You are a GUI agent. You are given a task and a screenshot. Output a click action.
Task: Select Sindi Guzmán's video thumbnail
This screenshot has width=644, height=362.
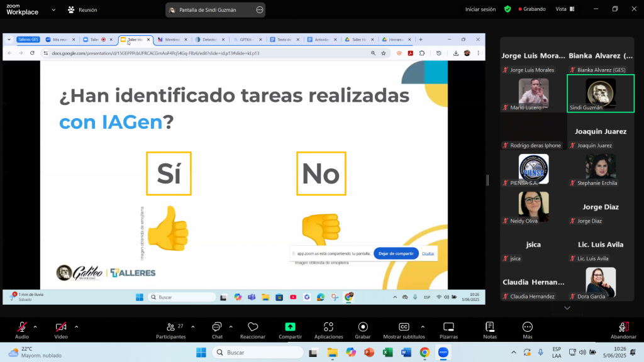tap(601, 93)
